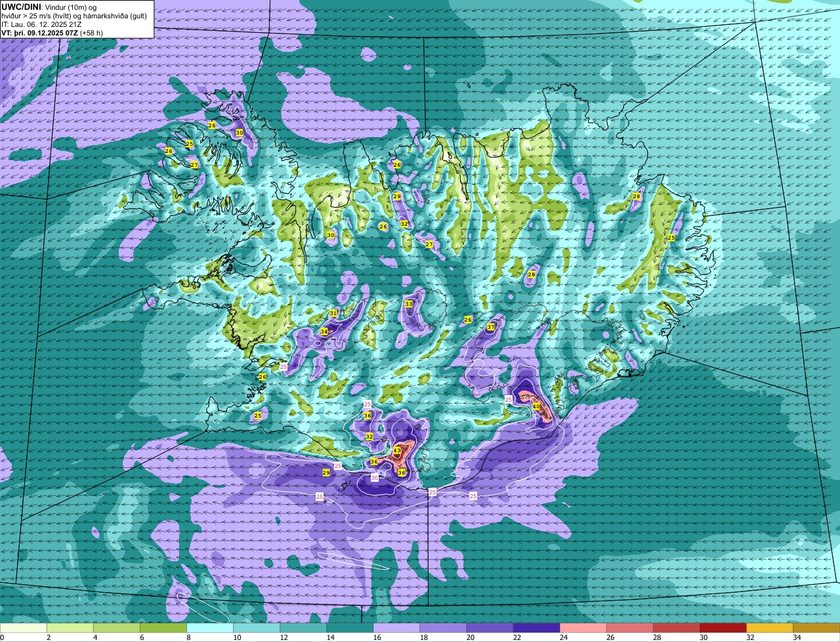Pick the golden brown above-34 legend swatch
The width and height of the screenshot is (840, 642).
point(816,628)
